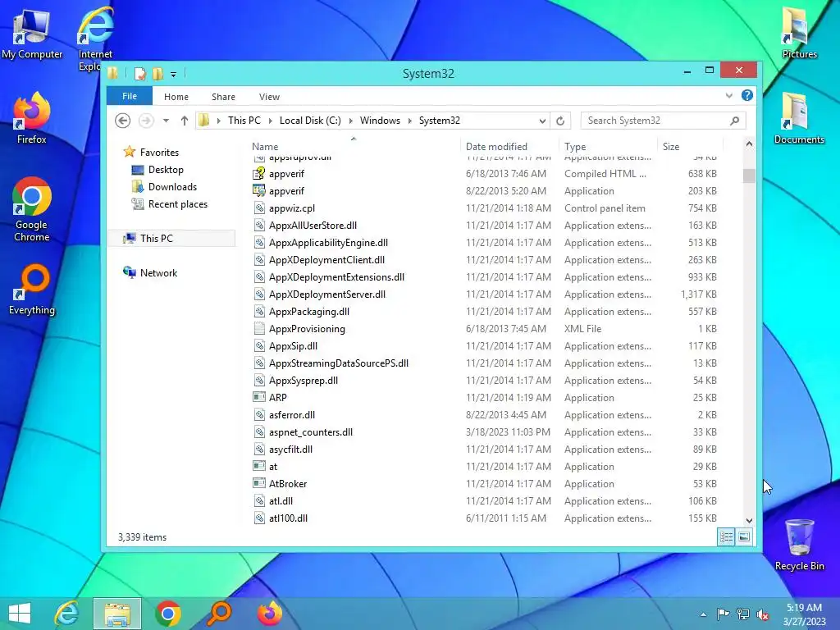The image size is (840, 630).
Task: Click the scrollbar down arrow in file list
Action: click(749, 520)
